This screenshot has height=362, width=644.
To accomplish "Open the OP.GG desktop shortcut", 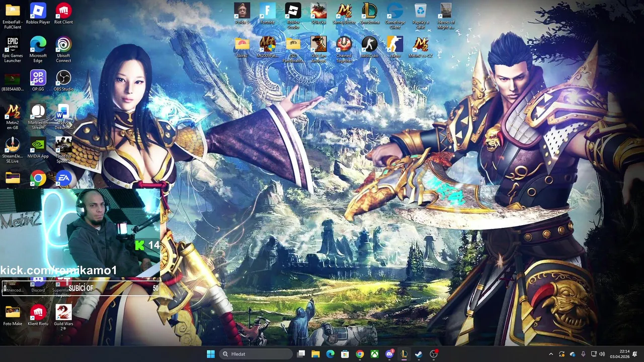I will [x=38, y=81].
